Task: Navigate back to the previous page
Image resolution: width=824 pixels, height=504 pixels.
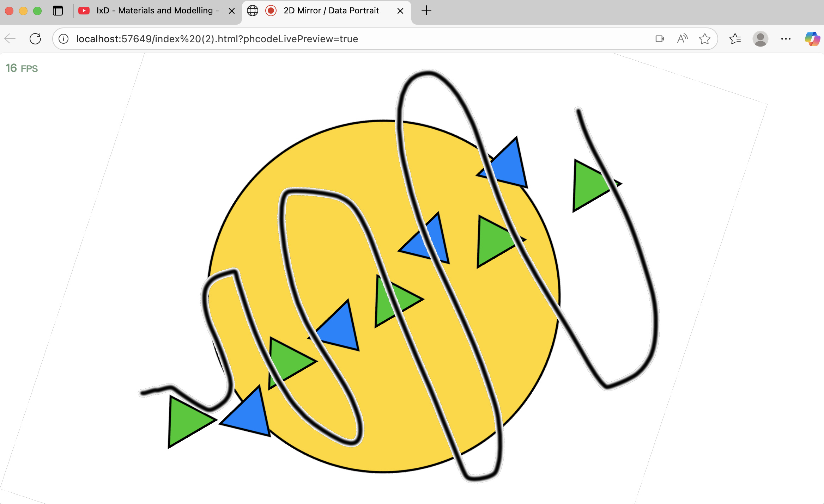Action: pos(10,39)
